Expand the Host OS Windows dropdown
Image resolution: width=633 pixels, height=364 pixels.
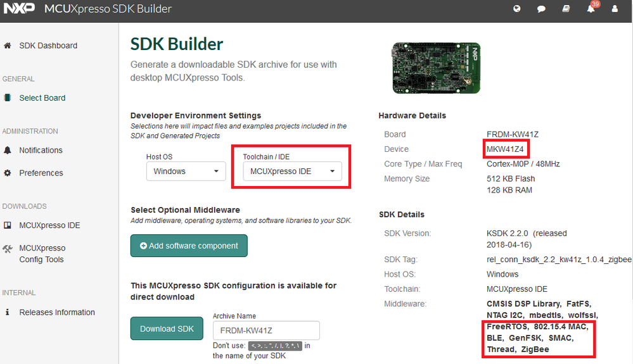pyautogui.click(x=186, y=172)
